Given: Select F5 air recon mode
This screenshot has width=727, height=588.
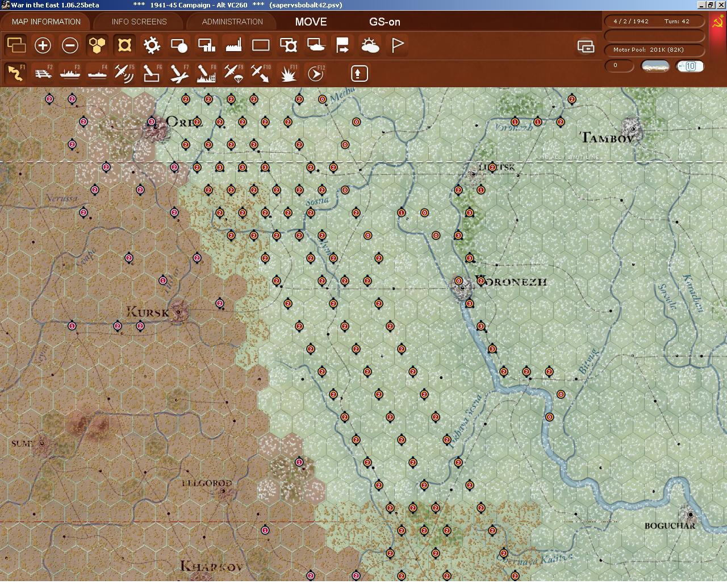Looking at the screenshot, I should 124,73.
